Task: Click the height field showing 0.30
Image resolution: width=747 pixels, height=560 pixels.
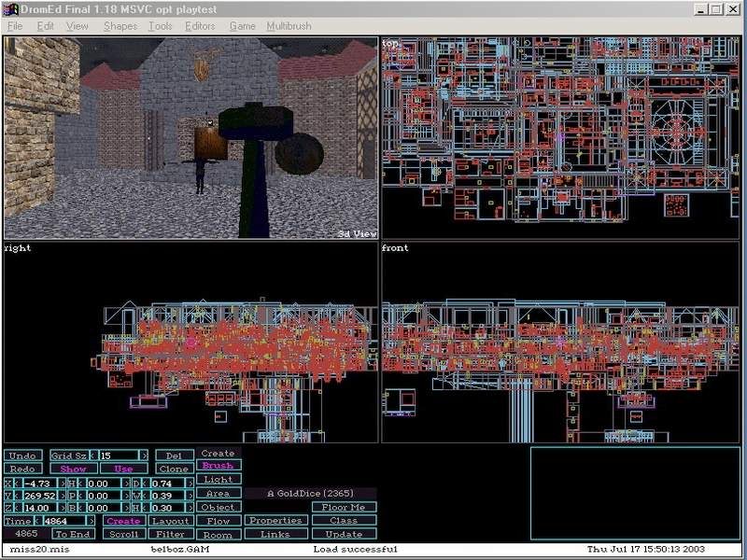Action: [168, 508]
